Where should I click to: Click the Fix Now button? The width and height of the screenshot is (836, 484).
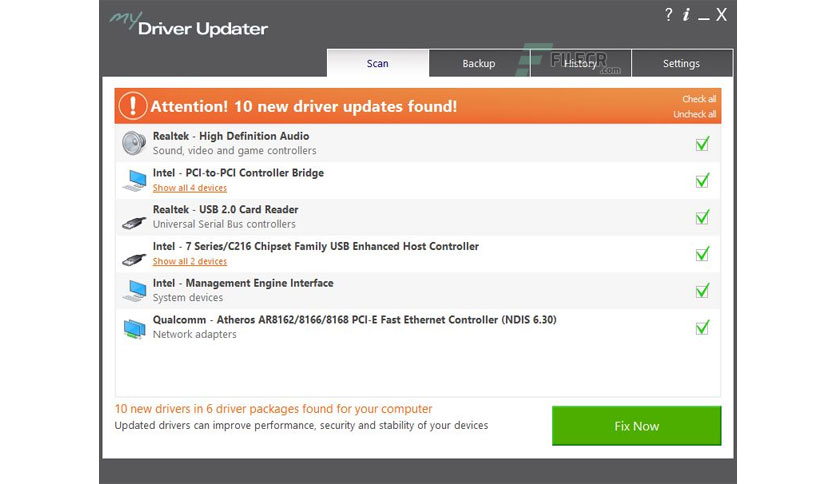tap(637, 426)
